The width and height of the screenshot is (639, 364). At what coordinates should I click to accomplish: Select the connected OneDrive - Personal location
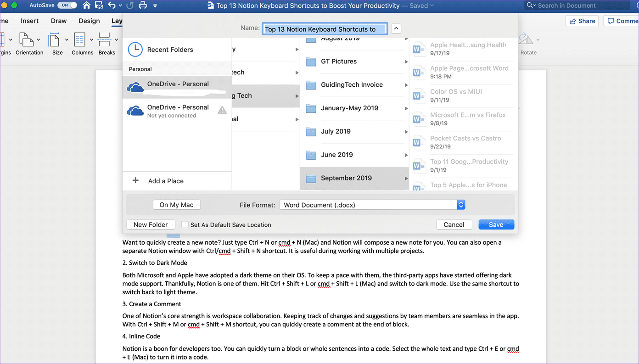(177, 87)
